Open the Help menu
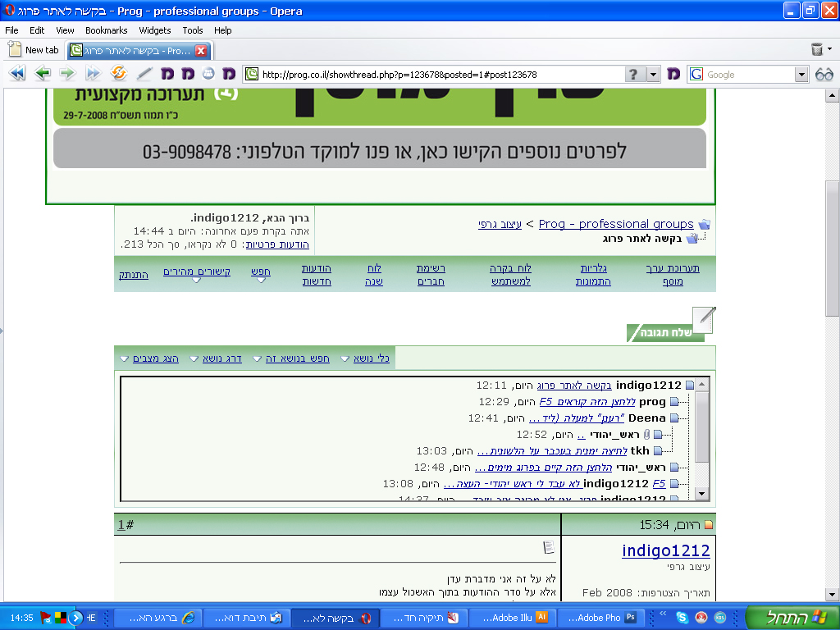The height and width of the screenshot is (630, 840). coord(223,30)
